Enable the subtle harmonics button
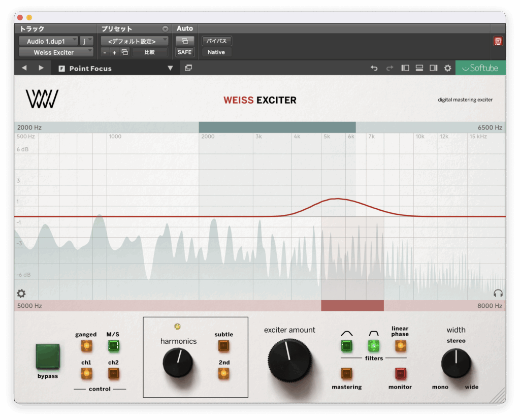The height and width of the screenshot is (420, 520). pyautogui.click(x=223, y=346)
